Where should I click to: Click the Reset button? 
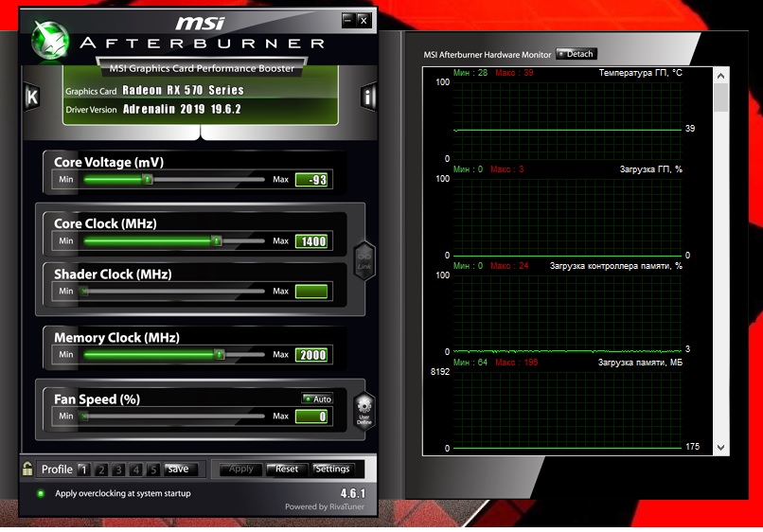pos(286,469)
